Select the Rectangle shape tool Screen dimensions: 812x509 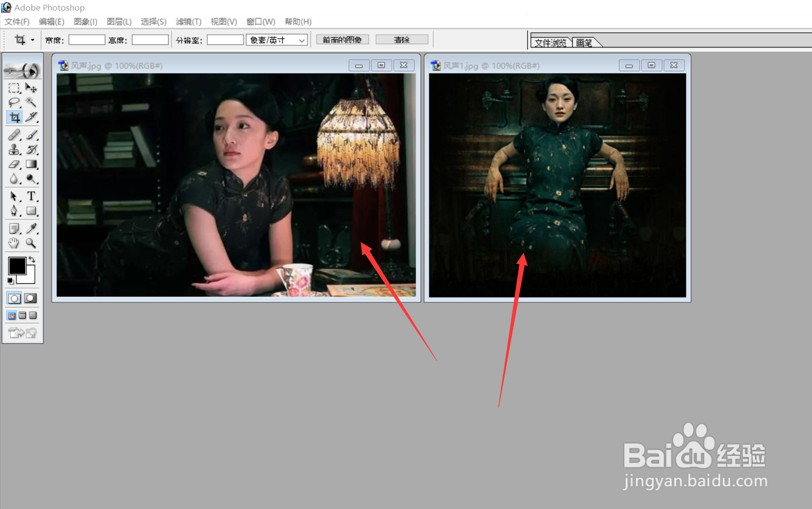(x=31, y=211)
